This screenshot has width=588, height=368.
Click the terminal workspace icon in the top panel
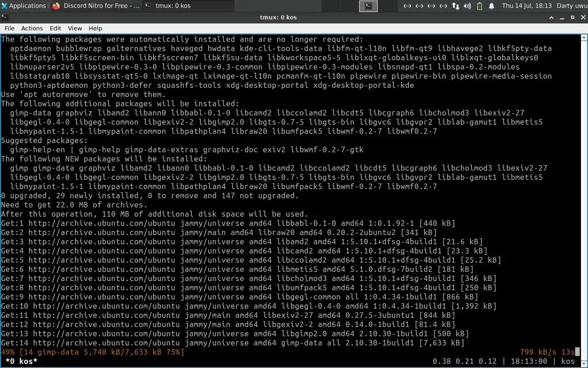pyautogui.click(x=368, y=6)
